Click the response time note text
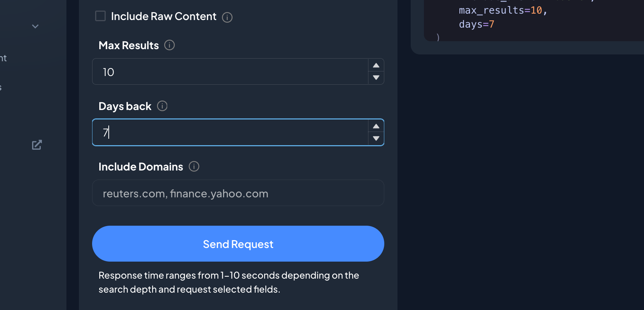This screenshot has height=310, width=644. pyautogui.click(x=229, y=282)
